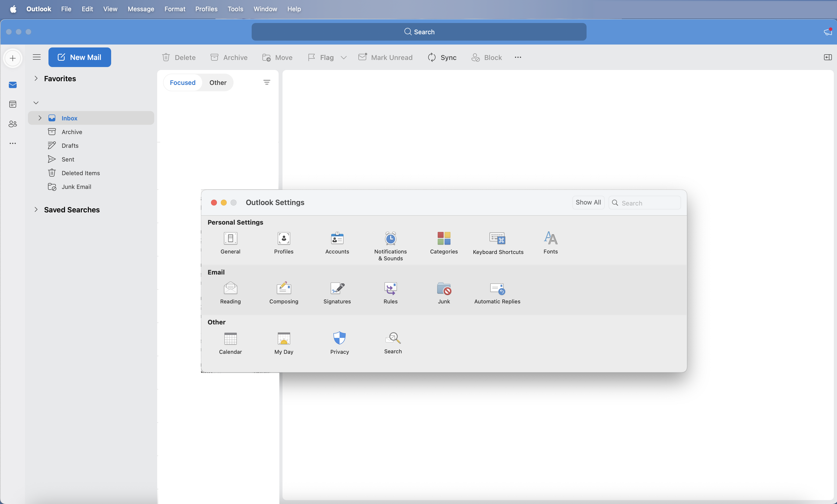Viewport: 837px width, 504px height.
Task: Click the Delete toolbar button
Action: coord(179,57)
